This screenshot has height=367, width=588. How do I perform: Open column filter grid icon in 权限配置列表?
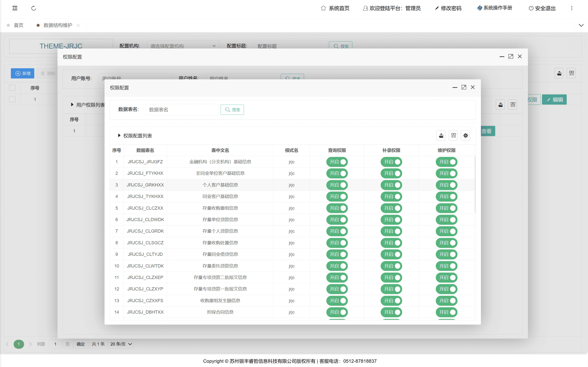453,136
